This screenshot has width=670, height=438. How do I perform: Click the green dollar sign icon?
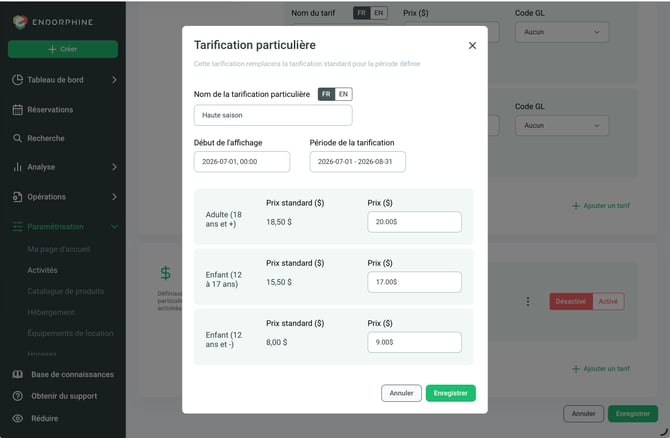click(x=165, y=273)
